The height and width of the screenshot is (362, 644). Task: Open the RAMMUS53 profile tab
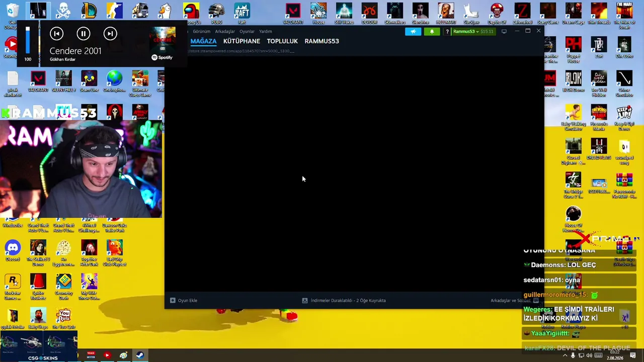click(x=321, y=41)
